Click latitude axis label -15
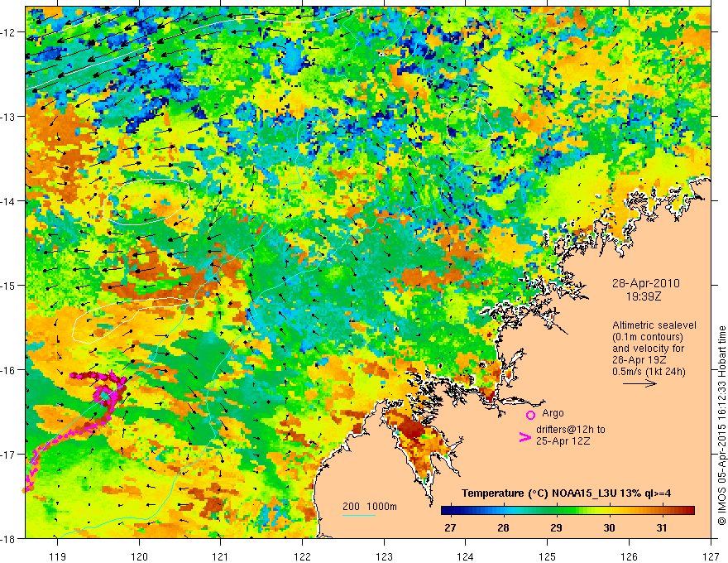 point(9,285)
